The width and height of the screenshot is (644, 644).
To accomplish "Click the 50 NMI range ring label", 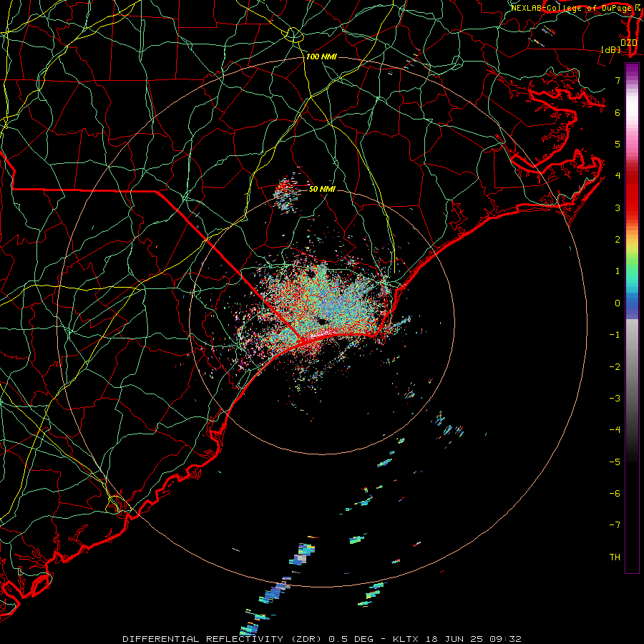I will point(322,189).
